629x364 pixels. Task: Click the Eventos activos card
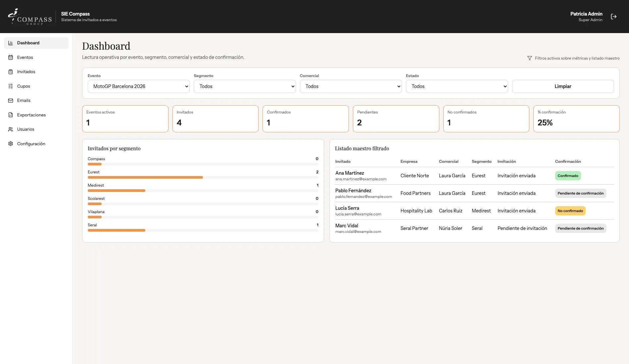pyautogui.click(x=125, y=119)
